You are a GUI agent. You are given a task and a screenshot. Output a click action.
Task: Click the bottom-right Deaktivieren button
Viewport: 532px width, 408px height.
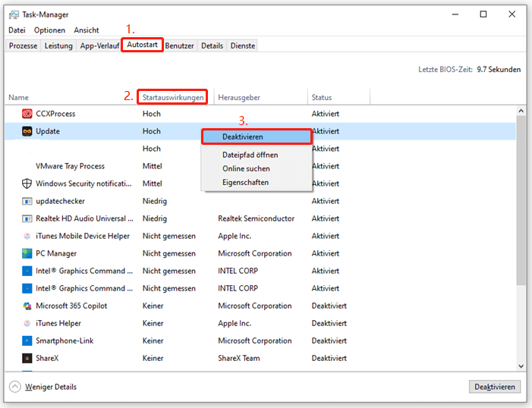[x=495, y=387]
